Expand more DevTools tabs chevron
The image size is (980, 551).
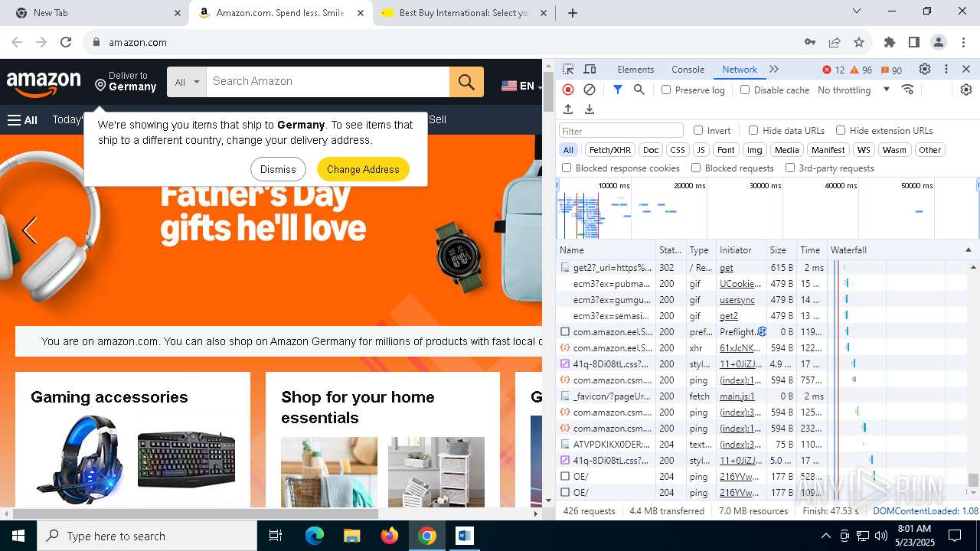774,70
